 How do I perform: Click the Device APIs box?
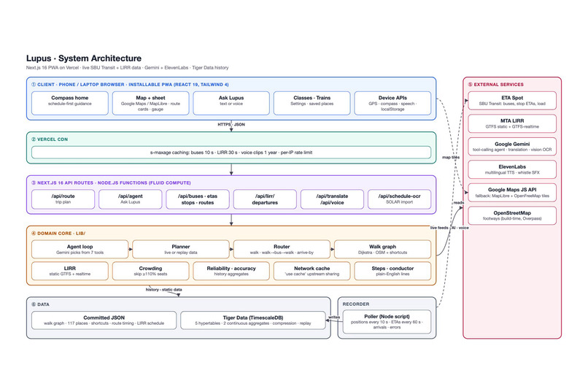pyautogui.click(x=392, y=103)
